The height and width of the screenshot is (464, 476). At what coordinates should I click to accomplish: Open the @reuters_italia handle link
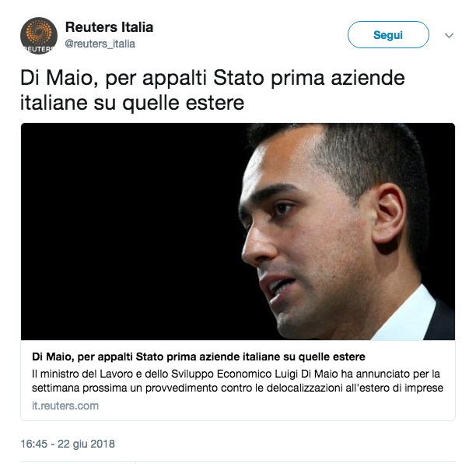tap(100, 44)
